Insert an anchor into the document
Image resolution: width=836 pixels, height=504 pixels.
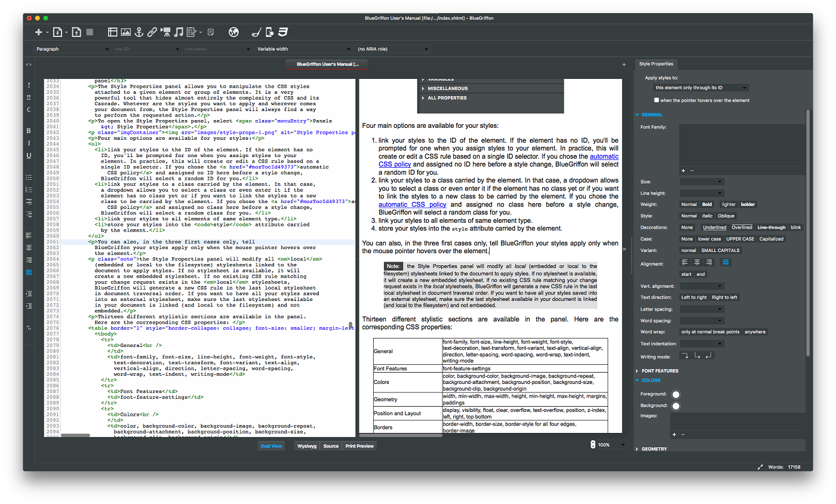click(x=139, y=33)
